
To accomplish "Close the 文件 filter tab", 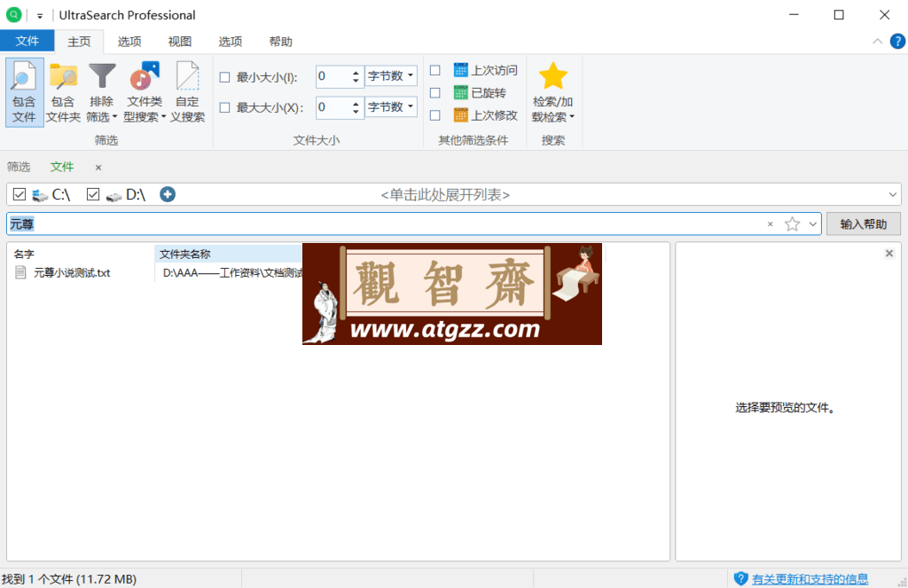I will tap(98, 168).
